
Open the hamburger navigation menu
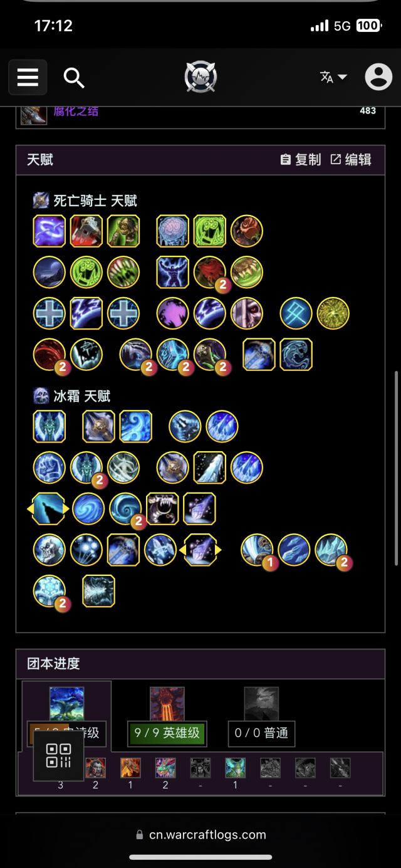click(x=28, y=77)
